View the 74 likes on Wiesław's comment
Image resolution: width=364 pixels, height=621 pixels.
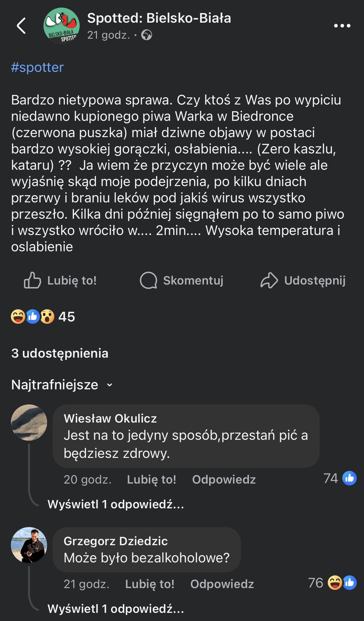tap(340, 478)
